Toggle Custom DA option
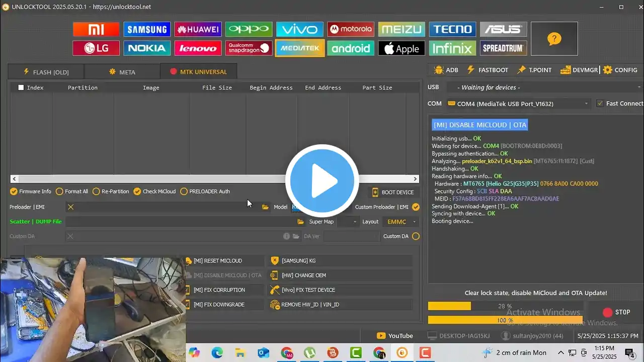The image size is (644, 362). point(416,236)
